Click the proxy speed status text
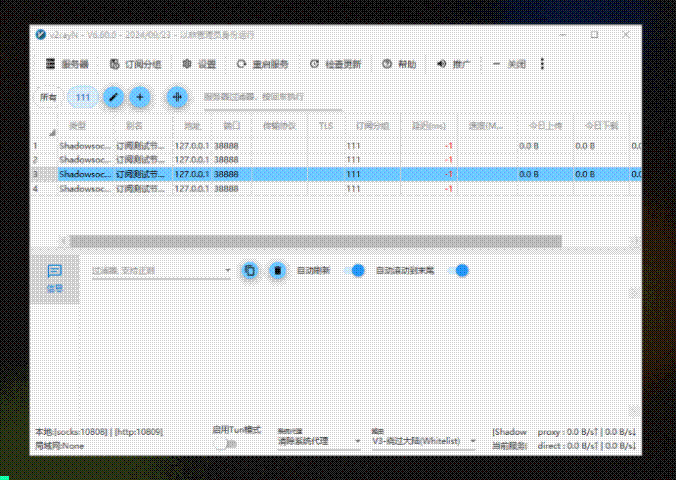Viewport: 676px width, 480px height. (x=586, y=432)
